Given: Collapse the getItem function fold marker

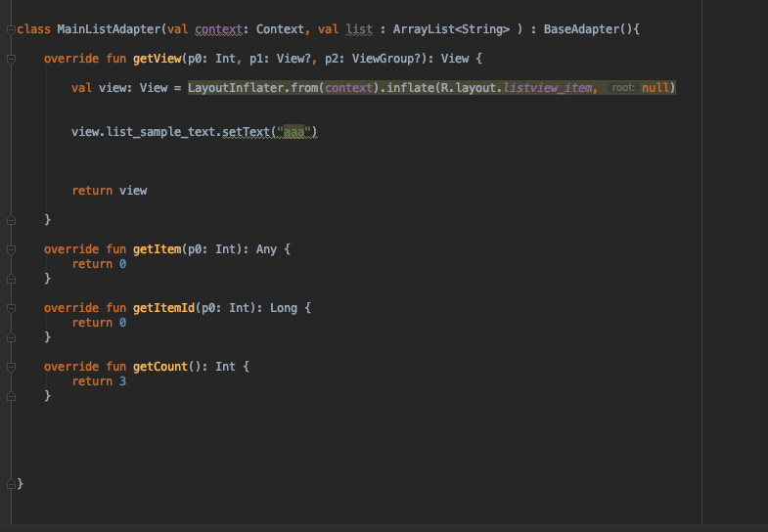Looking at the screenshot, I should point(11,249).
